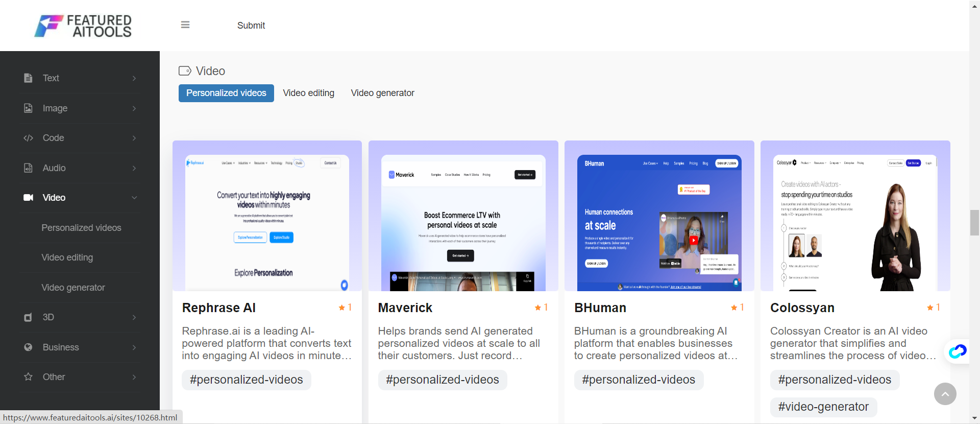Click the star rating on Rephrase AI card
Screen dimensions: 980x424
click(346, 308)
